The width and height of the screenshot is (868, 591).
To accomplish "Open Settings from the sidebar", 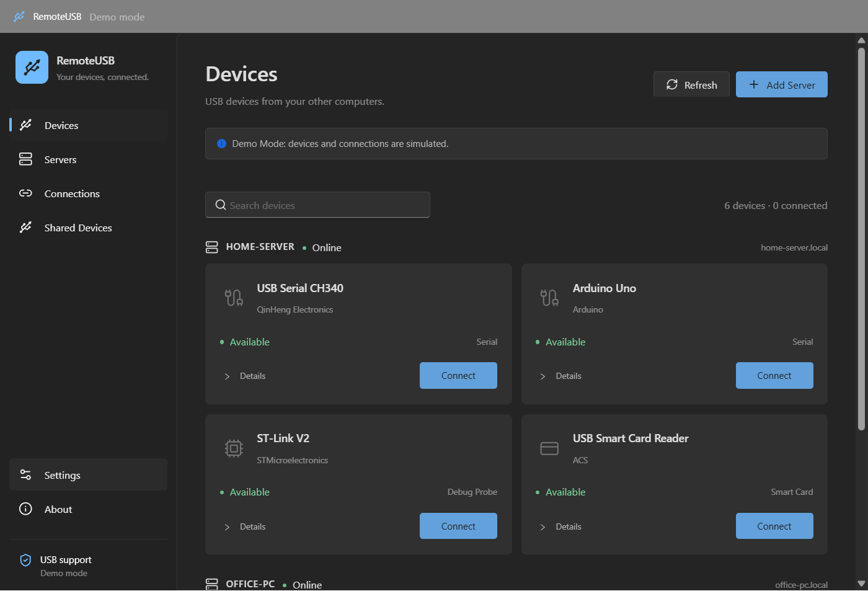I will (88, 475).
